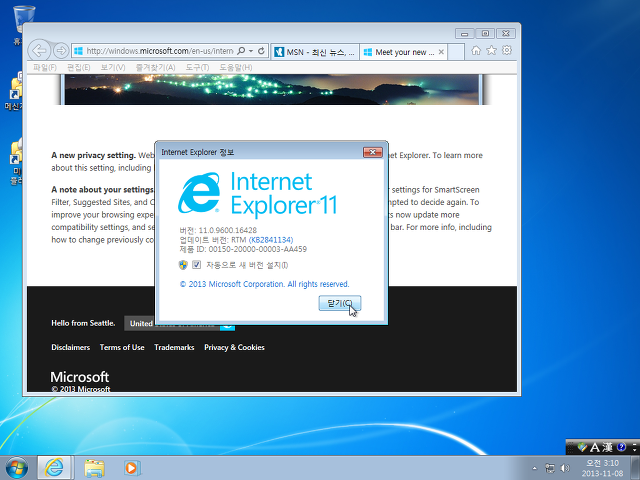Click the Refresh icon in address bar

click(x=261, y=51)
